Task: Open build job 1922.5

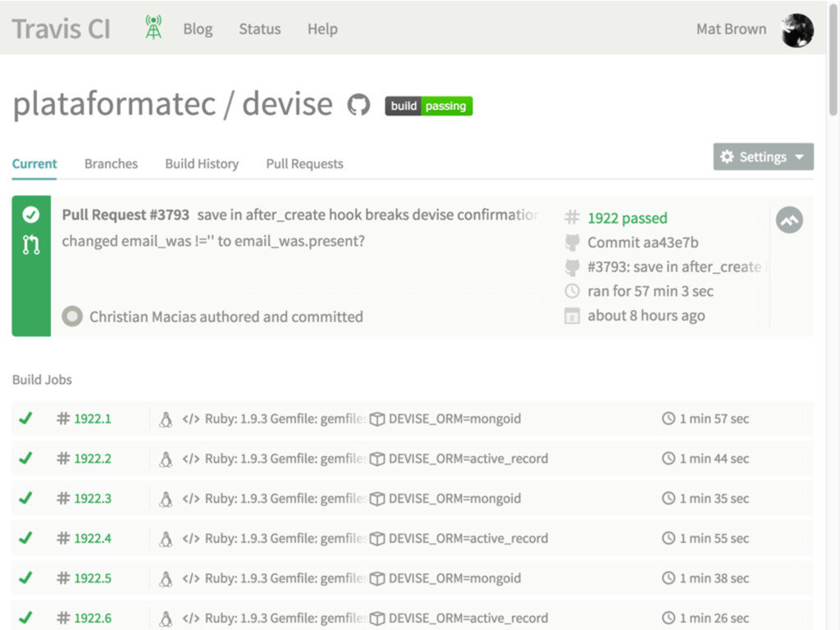Action: tap(93, 578)
